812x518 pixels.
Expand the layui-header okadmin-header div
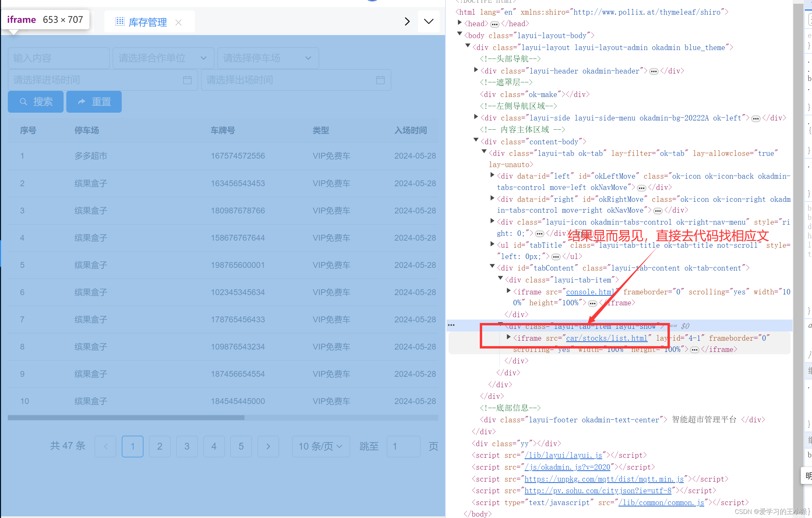476,70
